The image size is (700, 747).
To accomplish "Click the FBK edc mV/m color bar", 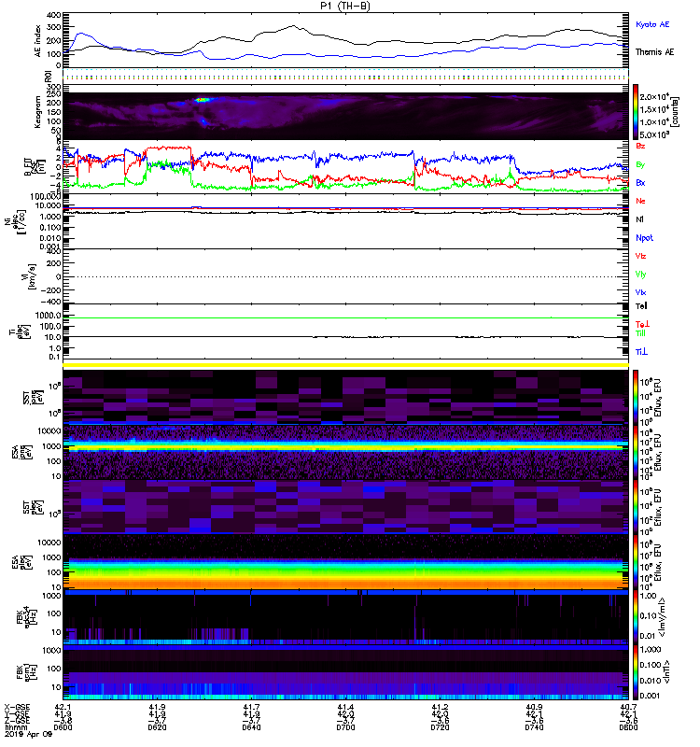I will pos(636,617).
